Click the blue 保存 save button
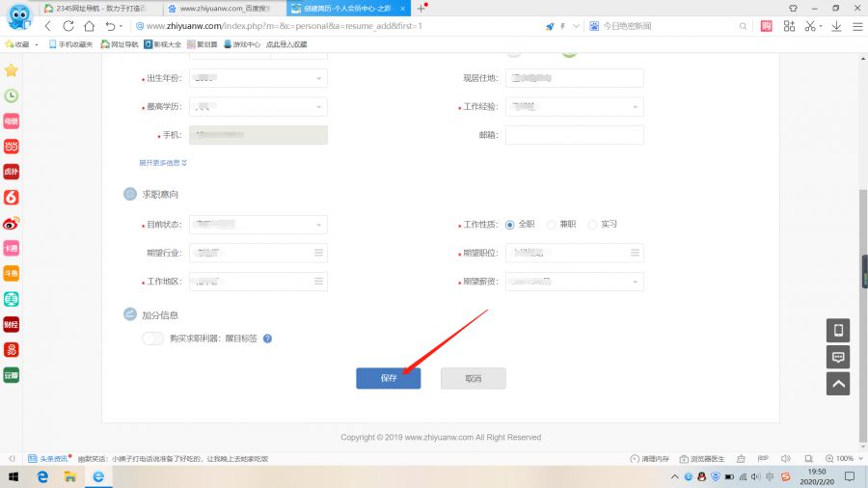The image size is (868, 488). coord(388,378)
